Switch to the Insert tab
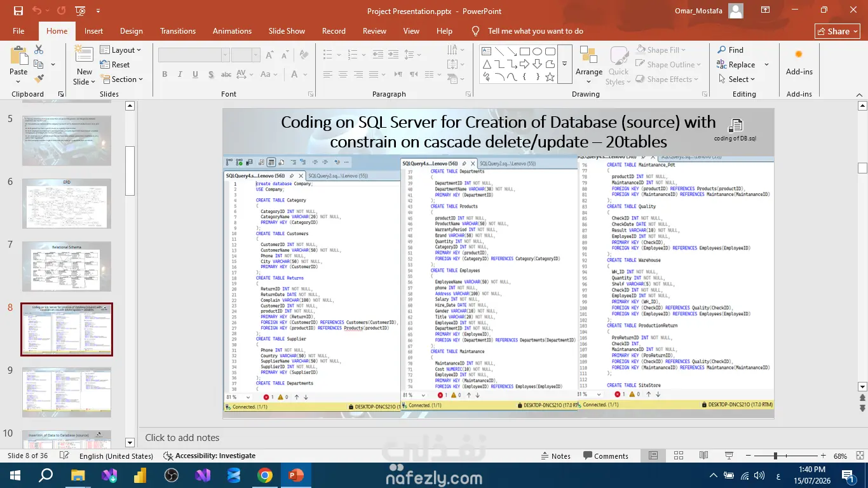 click(x=93, y=31)
